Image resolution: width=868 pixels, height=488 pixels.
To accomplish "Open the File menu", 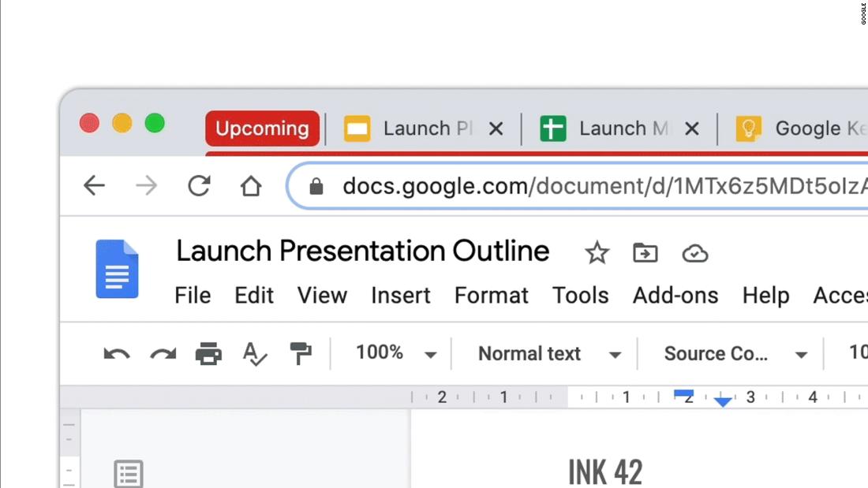I will [x=193, y=296].
